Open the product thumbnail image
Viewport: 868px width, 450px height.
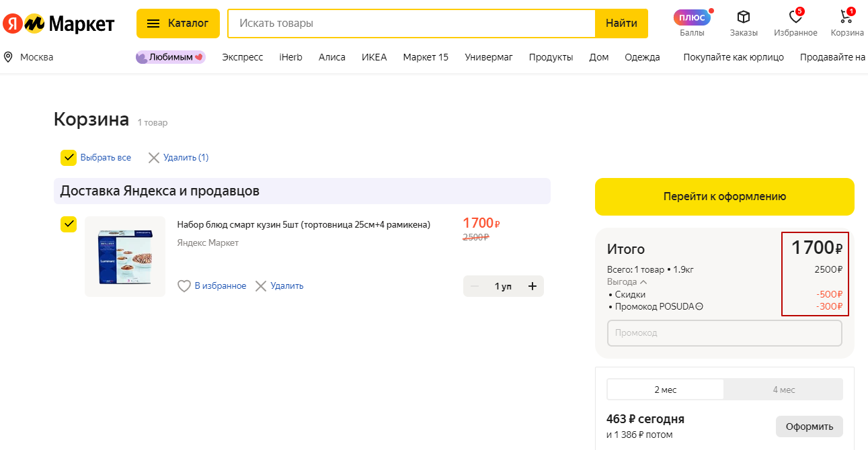coord(125,257)
